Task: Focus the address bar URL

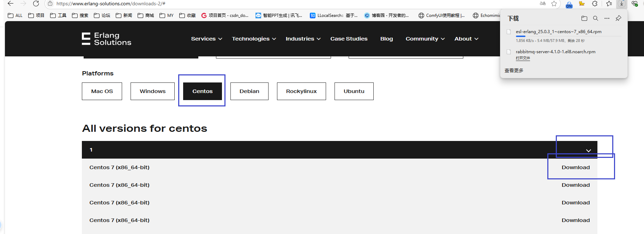Action: point(111,4)
